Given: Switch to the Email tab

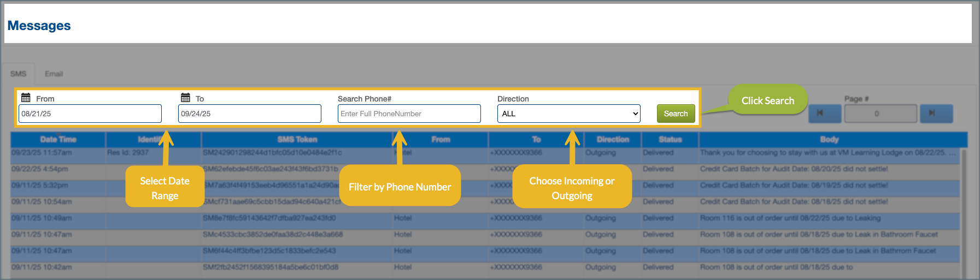Looking at the screenshot, I should 54,74.
